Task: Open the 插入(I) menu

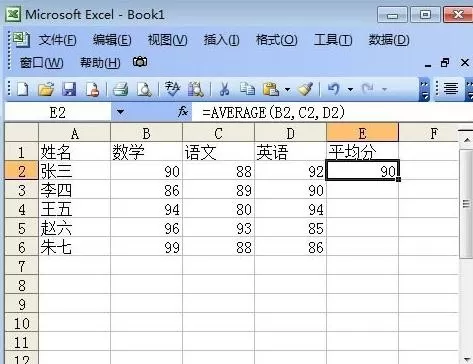Action: 221,40
